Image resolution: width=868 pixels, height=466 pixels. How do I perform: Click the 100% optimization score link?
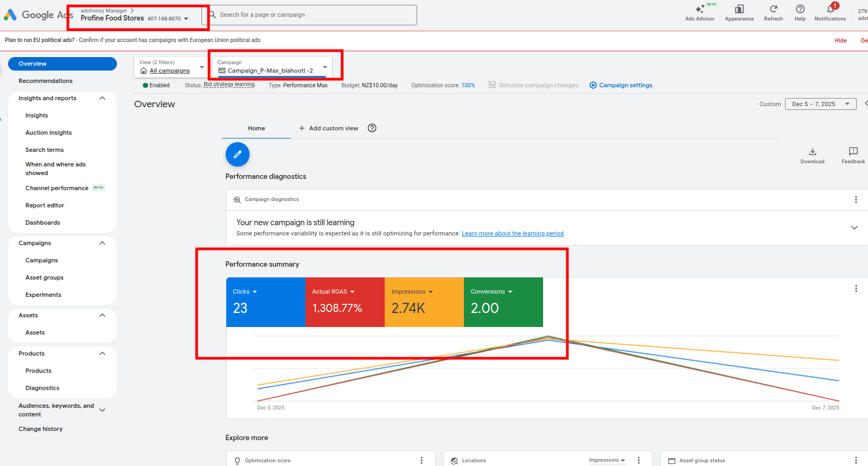(x=468, y=85)
